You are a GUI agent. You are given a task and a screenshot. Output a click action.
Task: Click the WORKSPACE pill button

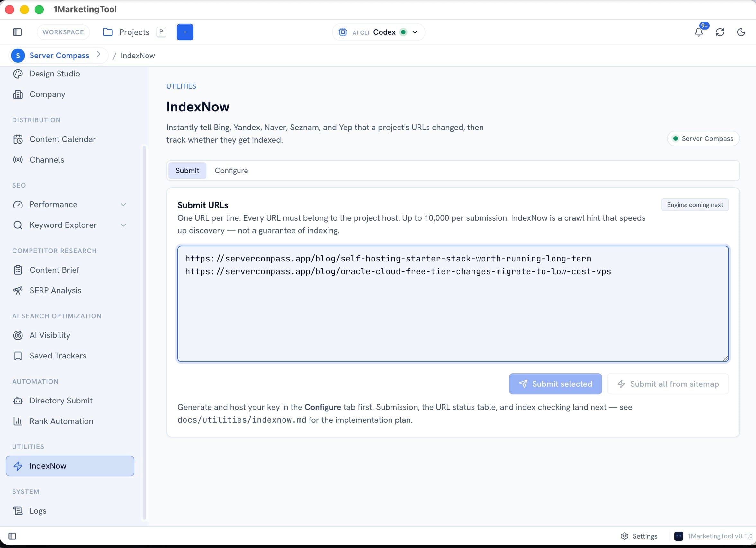[63, 32]
